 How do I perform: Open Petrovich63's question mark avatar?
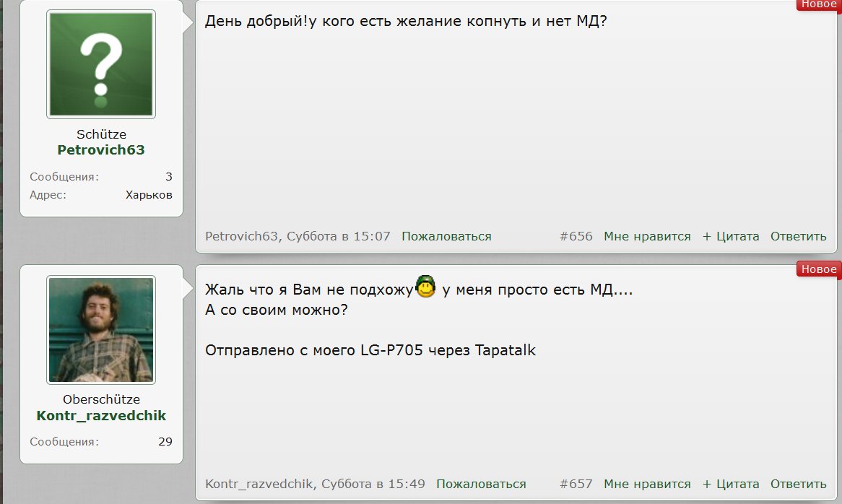click(x=101, y=64)
